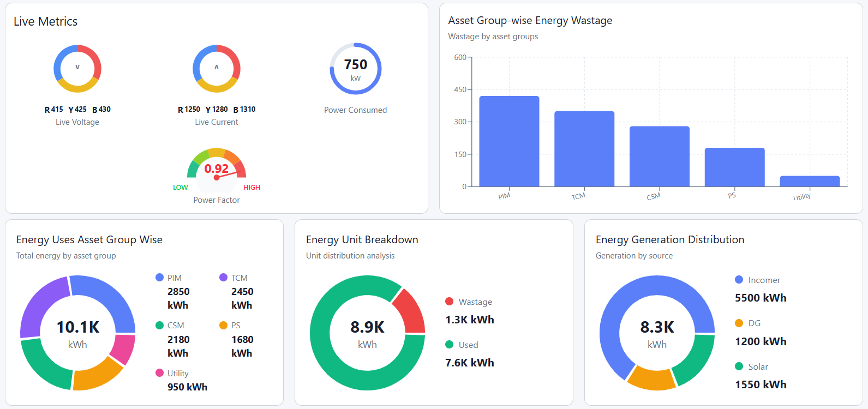
Task: Click the blue PIM legend dot
Action: (160, 278)
